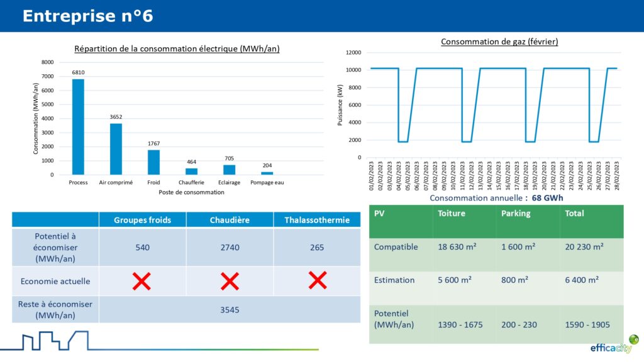Click the Froid bar in the chart
The width and height of the screenshot is (644, 362).
pyautogui.click(x=154, y=162)
